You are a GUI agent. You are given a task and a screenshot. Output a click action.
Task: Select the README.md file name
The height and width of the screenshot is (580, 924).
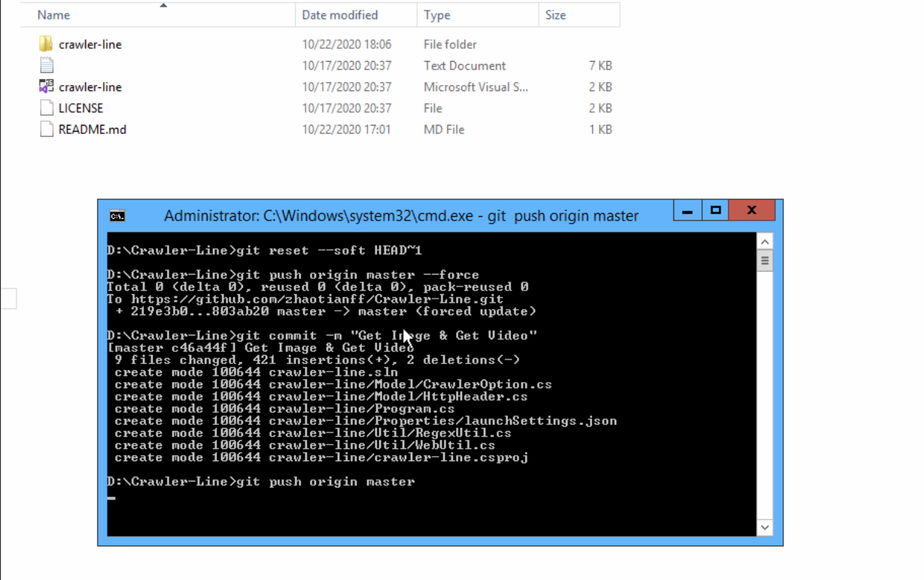coord(93,129)
